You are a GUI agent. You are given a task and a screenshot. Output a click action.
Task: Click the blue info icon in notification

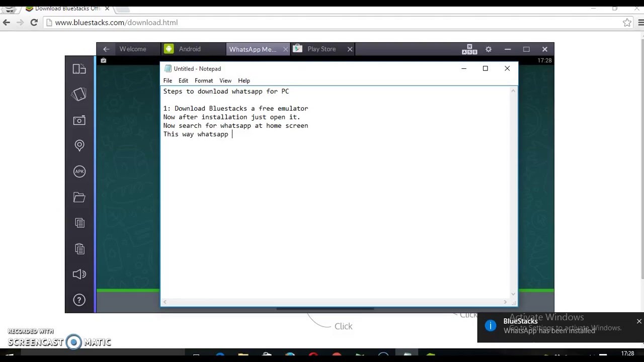tap(491, 326)
